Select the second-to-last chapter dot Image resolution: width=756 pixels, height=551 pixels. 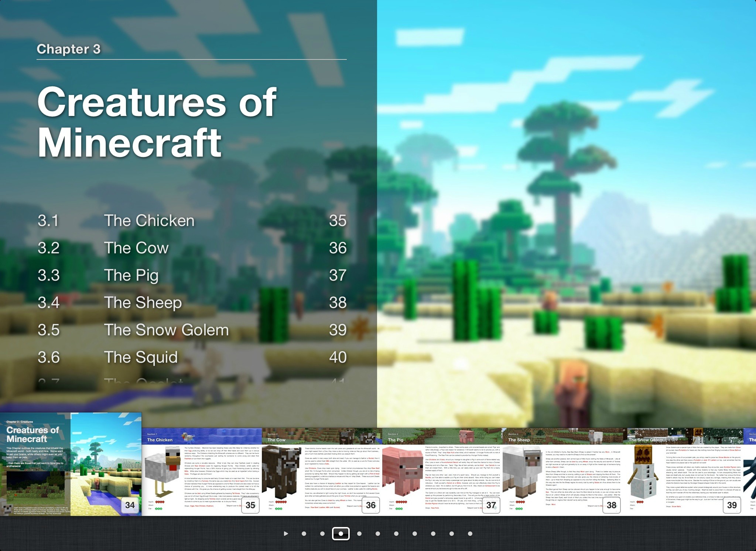[452, 534]
